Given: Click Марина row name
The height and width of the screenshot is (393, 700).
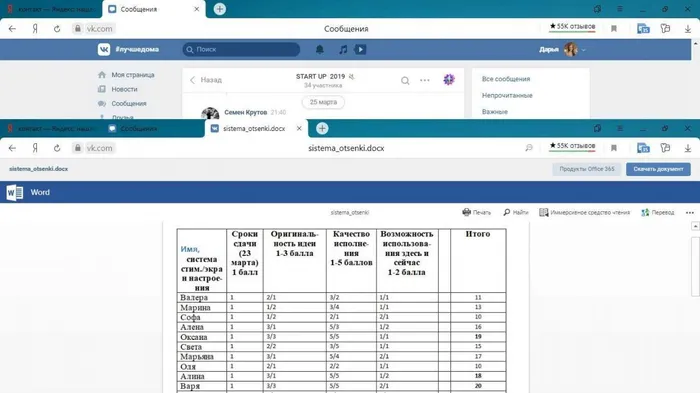Looking at the screenshot, I should pyautogui.click(x=195, y=307).
